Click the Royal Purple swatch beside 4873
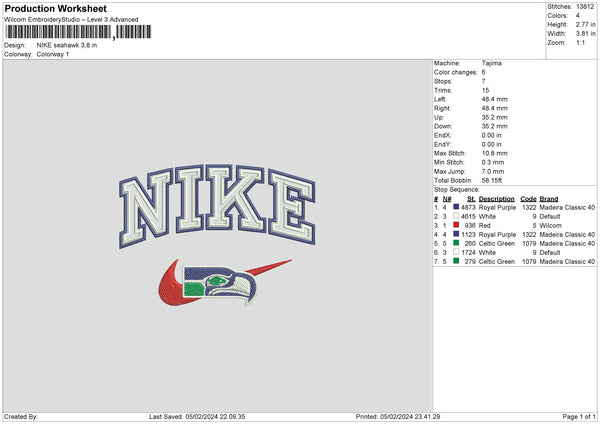This screenshot has width=600, height=424. click(x=456, y=207)
